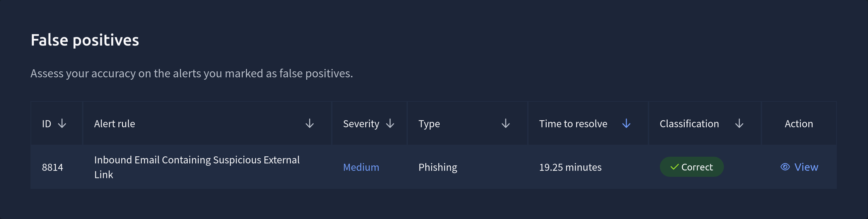
Task: Click the Phishing type cell
Action: coord(437,167)
